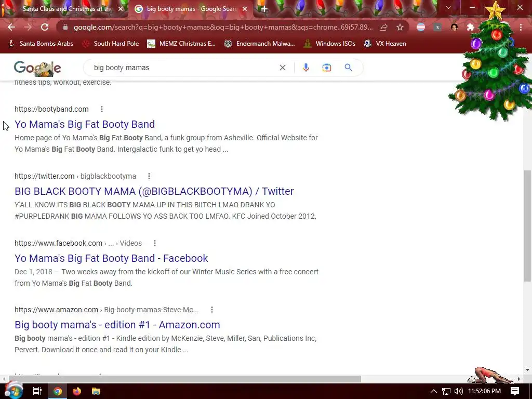Click the amazon.com Big-booty-mamas breadcrumb URL
This screenshot has height=399, width=532.
(x=107, y=310)
